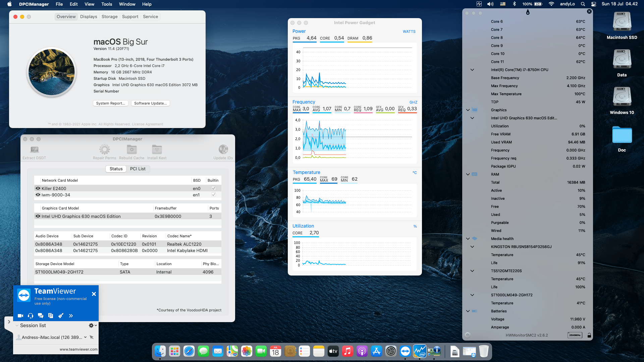Collapse the Graphics section in HWMonitor

coord(468,110)
